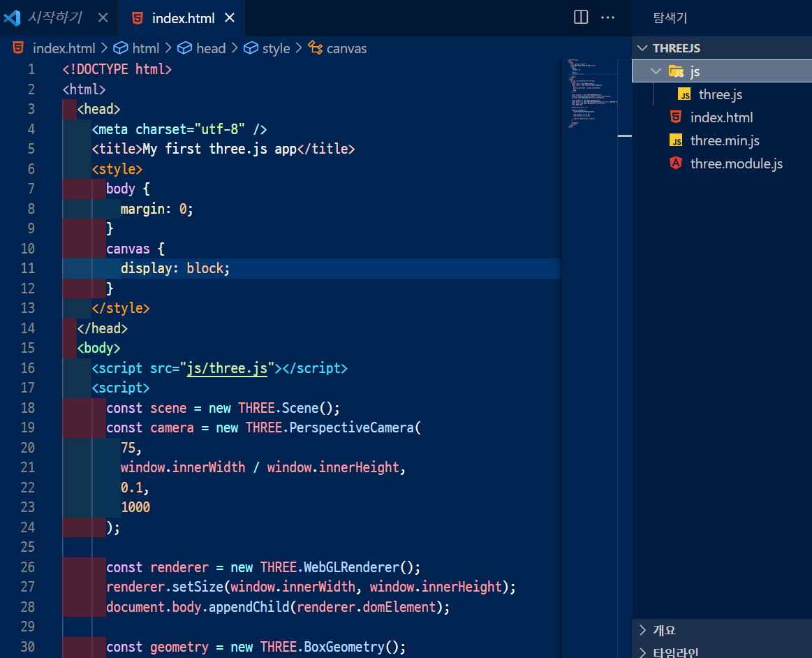Click the 'const renderer' code line

tap(263, 567)
